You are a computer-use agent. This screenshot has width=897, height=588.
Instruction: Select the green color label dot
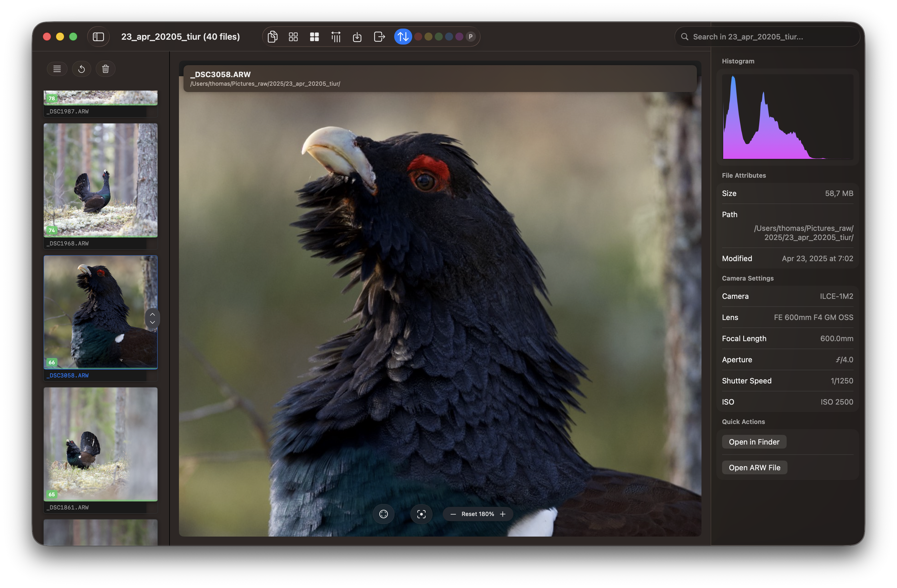(x=439, y=37)
